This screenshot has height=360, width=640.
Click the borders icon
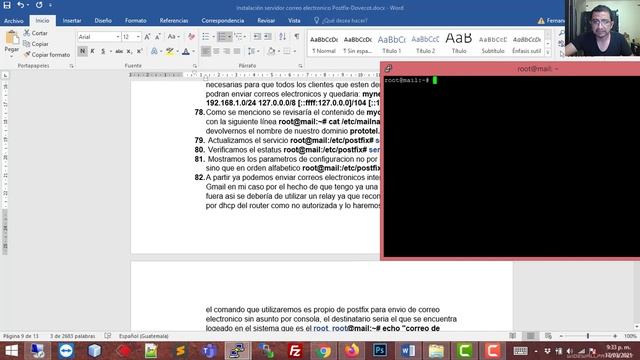[x=287, y=51]
